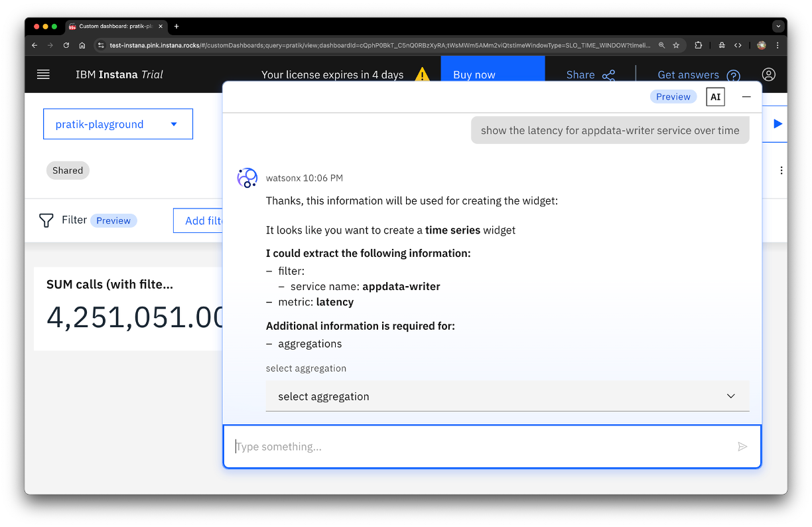Image resolution: width=812 pixels, height=527 pixels.
Task: Open the hamburger navigation menu
Action: pyautogui.click(x=43, y=74)
